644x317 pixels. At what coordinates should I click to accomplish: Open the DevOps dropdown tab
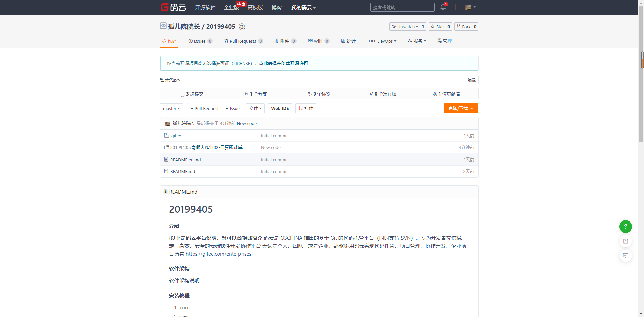pos(383,41)
